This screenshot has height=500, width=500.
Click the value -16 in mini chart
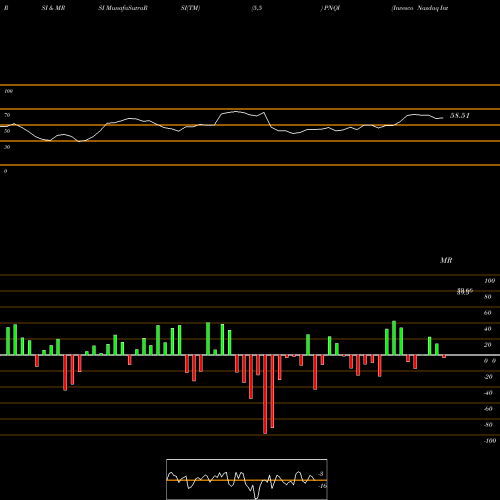click(322, 486)
